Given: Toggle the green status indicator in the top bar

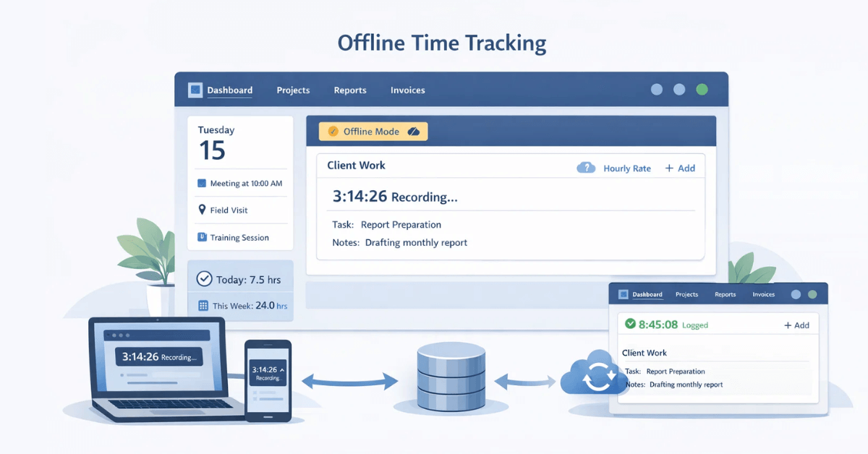Looking at the screenshot, I should (x=701, y=89).
